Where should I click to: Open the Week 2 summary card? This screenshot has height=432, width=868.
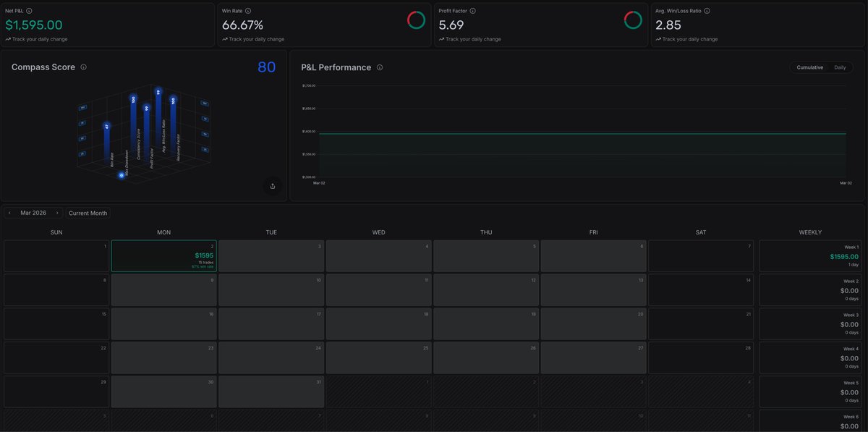811,290
